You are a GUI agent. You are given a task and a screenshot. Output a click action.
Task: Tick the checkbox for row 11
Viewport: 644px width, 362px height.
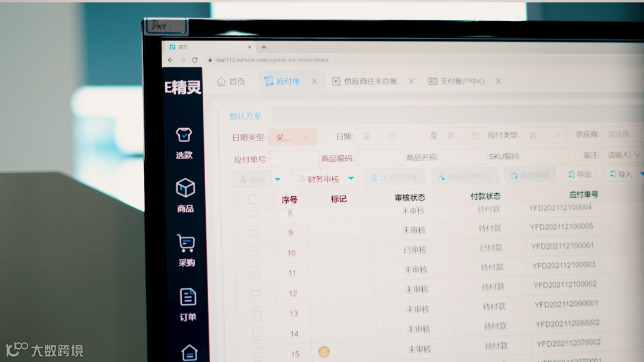255,273
